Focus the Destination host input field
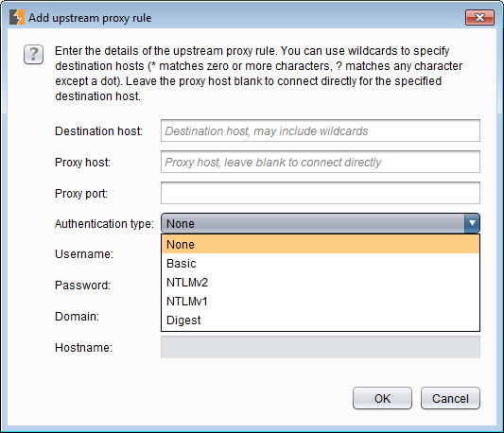This screenshot has height=433, width=504. point(321,130)
